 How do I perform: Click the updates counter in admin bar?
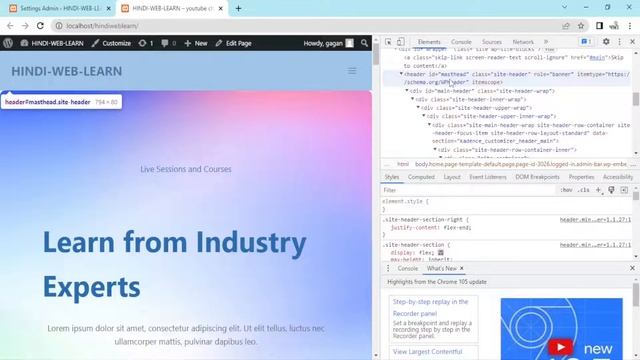click(x=146, y=43)
